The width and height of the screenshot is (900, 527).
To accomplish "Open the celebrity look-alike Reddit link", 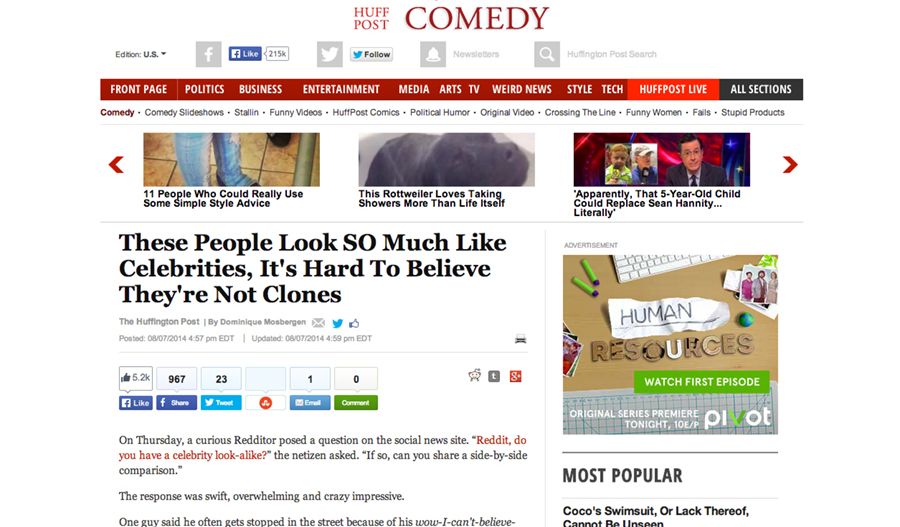I will (322, 448).
